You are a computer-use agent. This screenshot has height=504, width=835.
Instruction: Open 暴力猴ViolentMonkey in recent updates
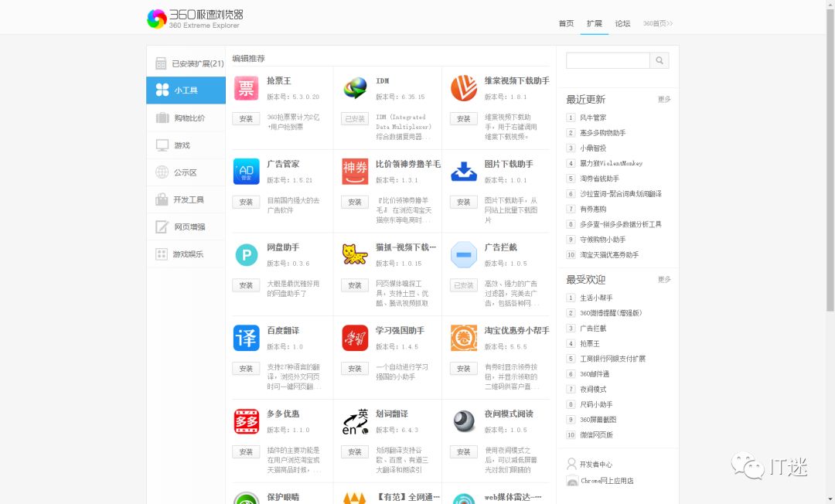(611, 163)
